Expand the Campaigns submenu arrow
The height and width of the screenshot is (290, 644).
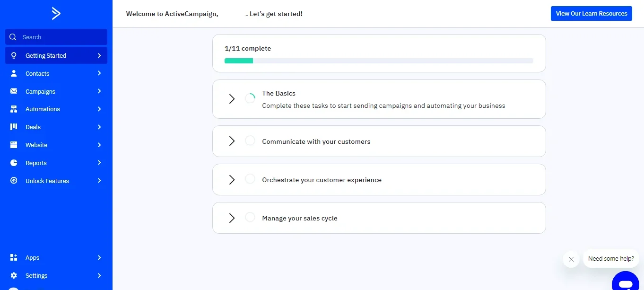tap(99, 91)
